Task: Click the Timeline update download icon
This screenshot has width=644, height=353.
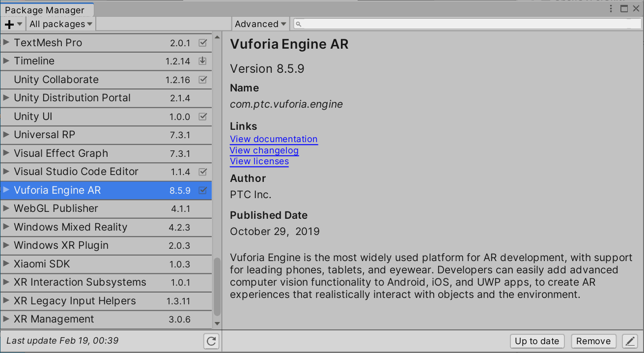Action: click(x=202, y=61)
